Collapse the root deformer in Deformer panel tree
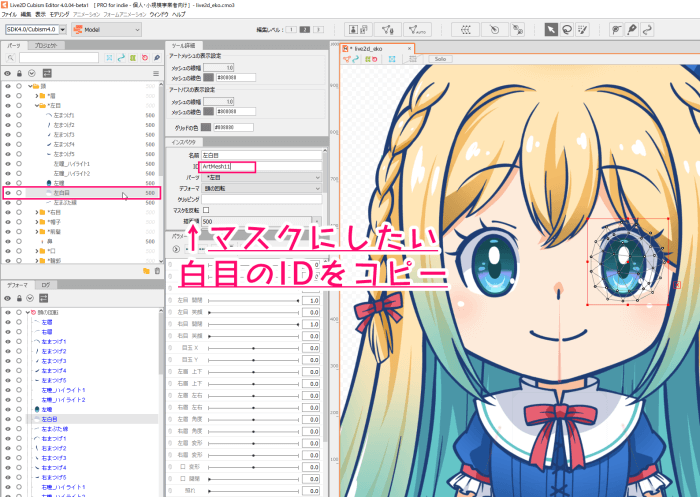 point(28,312)
